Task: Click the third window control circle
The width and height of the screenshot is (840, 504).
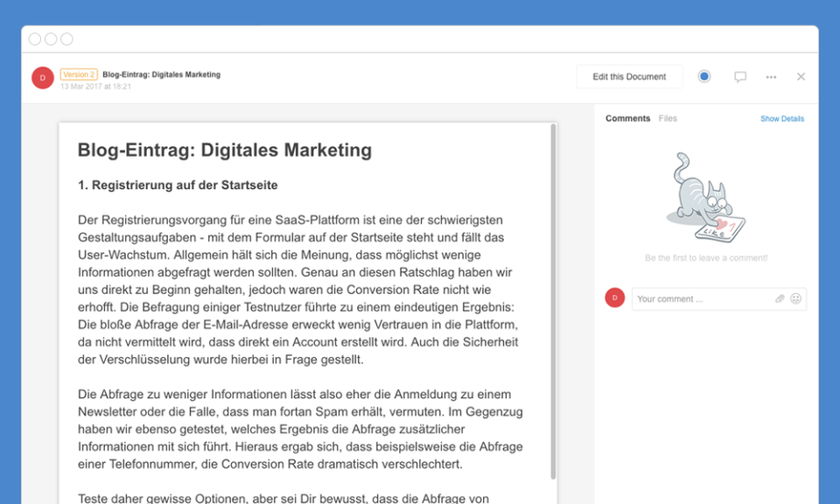Action: 67,39
